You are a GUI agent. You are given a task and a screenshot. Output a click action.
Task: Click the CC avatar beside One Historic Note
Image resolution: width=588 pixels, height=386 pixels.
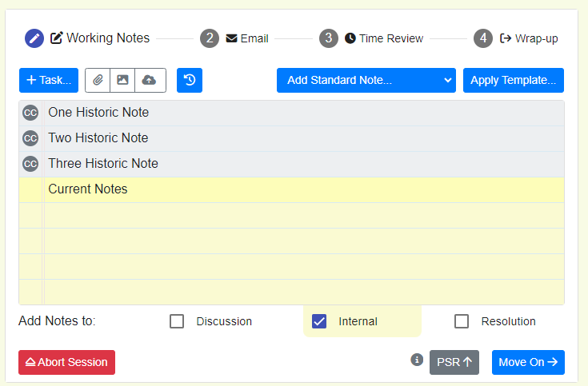(30, 113)
